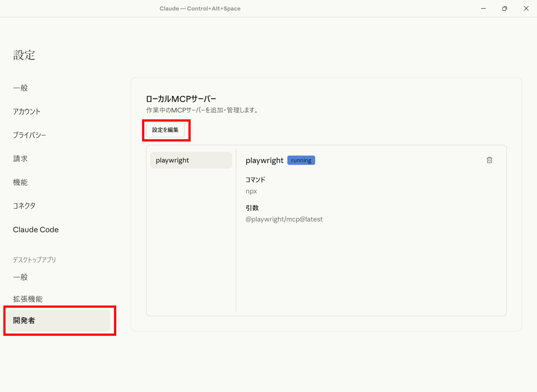Click the npx command value
Screen dimensions: 537x392
coord(251,191)
